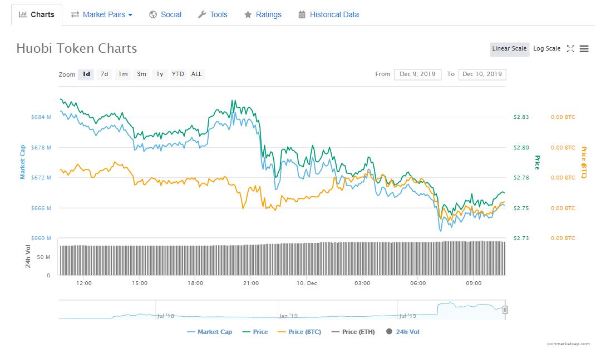Switch chart to Log Scale

pos(546,49)
